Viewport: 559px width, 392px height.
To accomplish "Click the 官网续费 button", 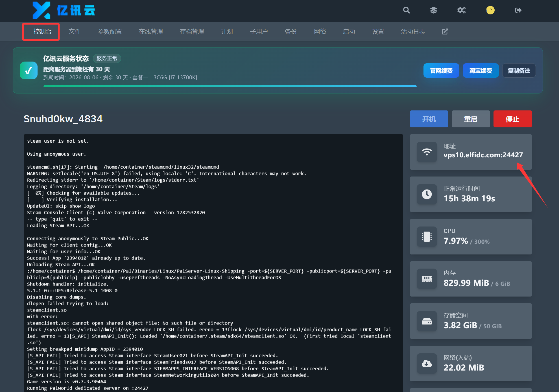I will coord(441,71).
